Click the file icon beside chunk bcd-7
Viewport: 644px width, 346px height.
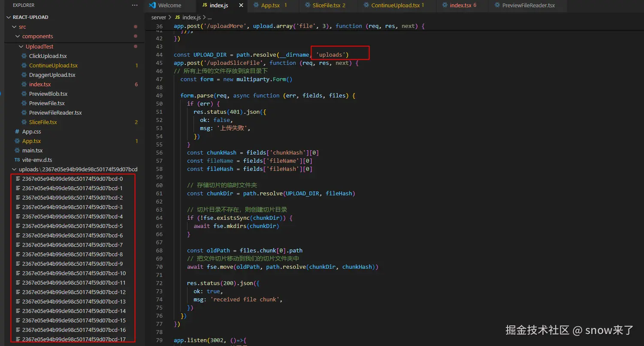point(18,245)
